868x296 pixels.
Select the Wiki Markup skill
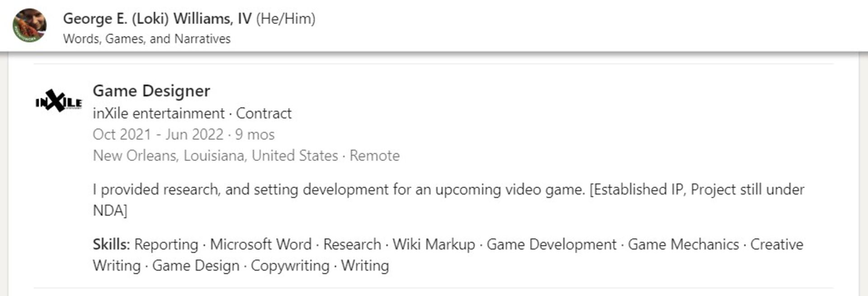coord(434,244)
